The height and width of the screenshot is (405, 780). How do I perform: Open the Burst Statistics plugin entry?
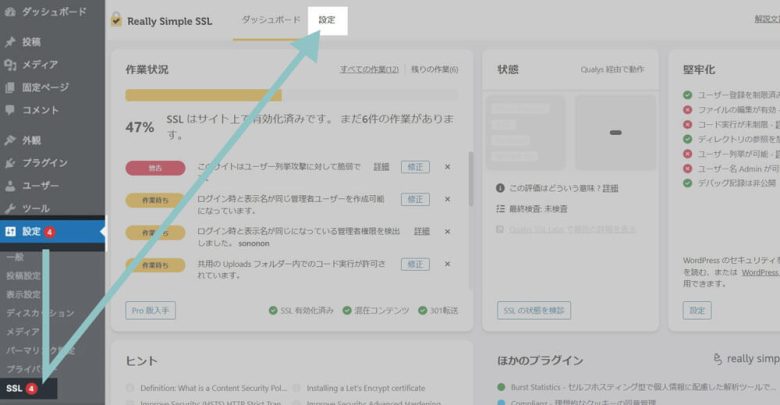(x=643, y=387)
